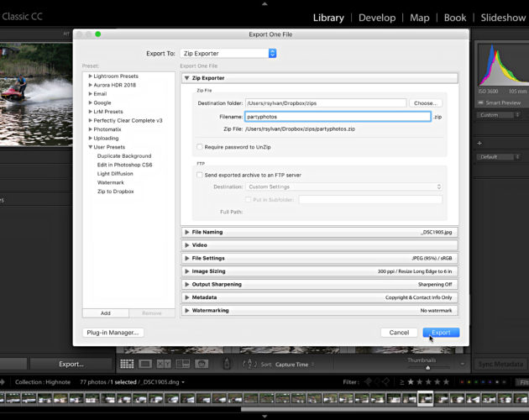Switch to Slideshow module

tap(503, 18)
